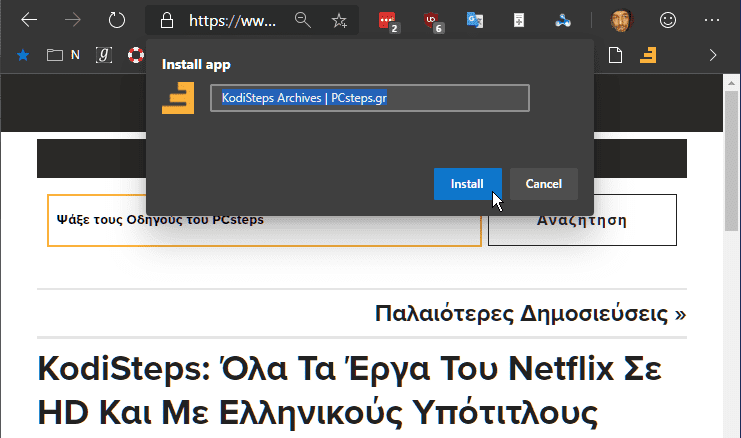Add this page to favorites star

point(339,20)
